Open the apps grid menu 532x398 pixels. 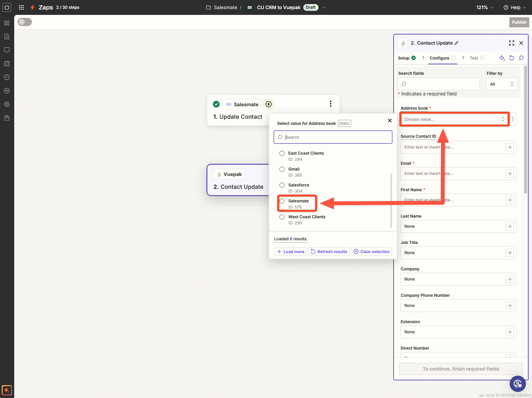click(x=21, y=7)
